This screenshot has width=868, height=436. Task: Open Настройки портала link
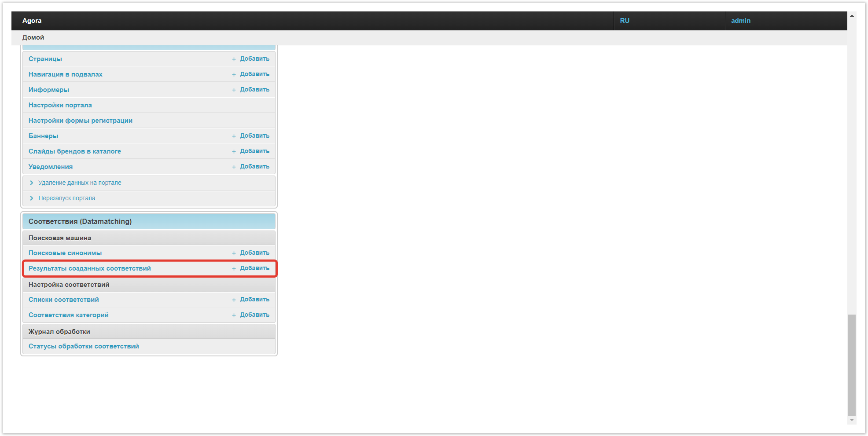click(x=60, y=105)
